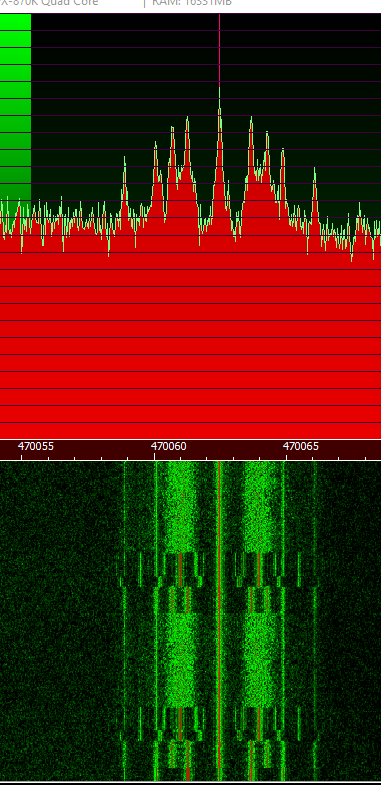Click the red carrier line in the waterfall

219,621
